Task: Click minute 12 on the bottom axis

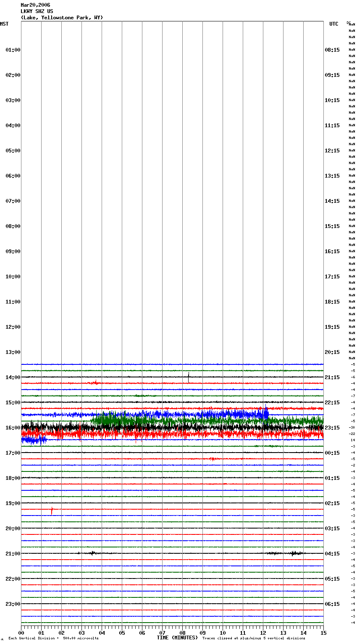Action: tap(263, 633)
